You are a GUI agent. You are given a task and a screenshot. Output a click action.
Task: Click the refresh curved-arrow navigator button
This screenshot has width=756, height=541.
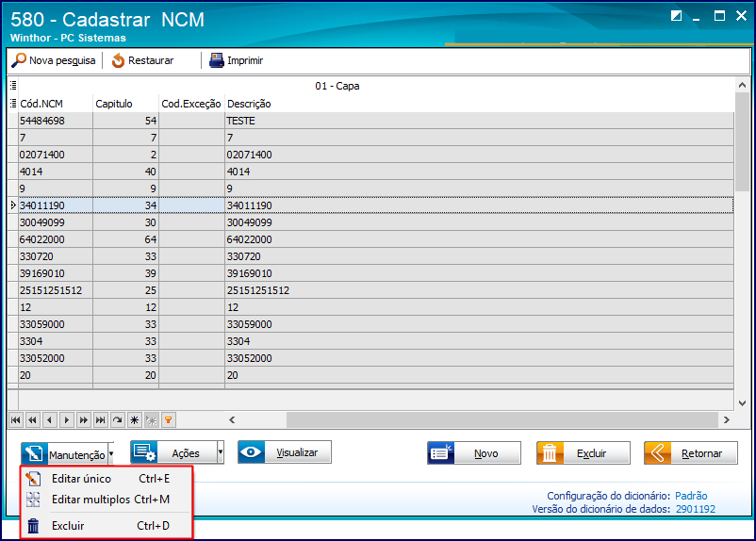117,420
